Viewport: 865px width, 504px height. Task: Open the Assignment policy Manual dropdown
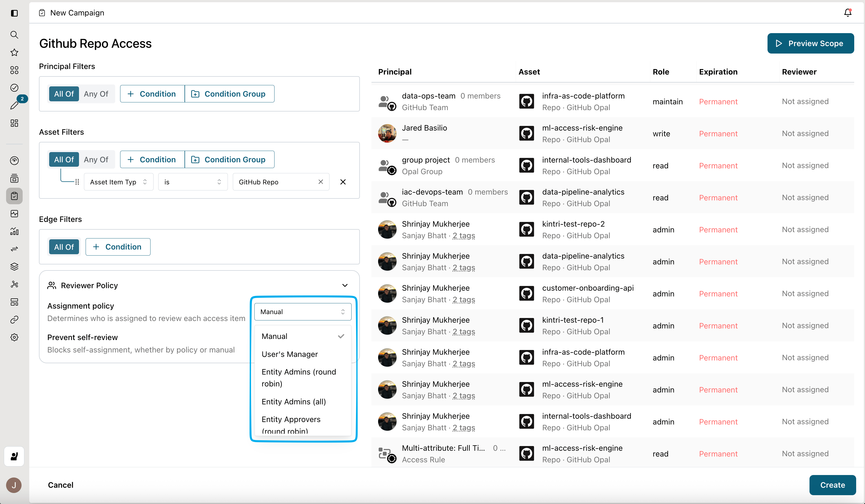302,312
